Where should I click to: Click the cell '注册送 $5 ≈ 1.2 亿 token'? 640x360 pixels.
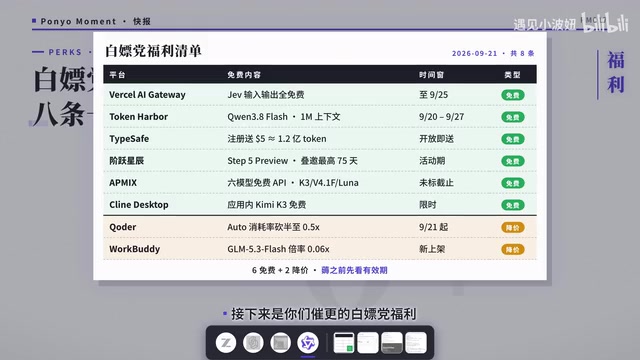point(277,139)
